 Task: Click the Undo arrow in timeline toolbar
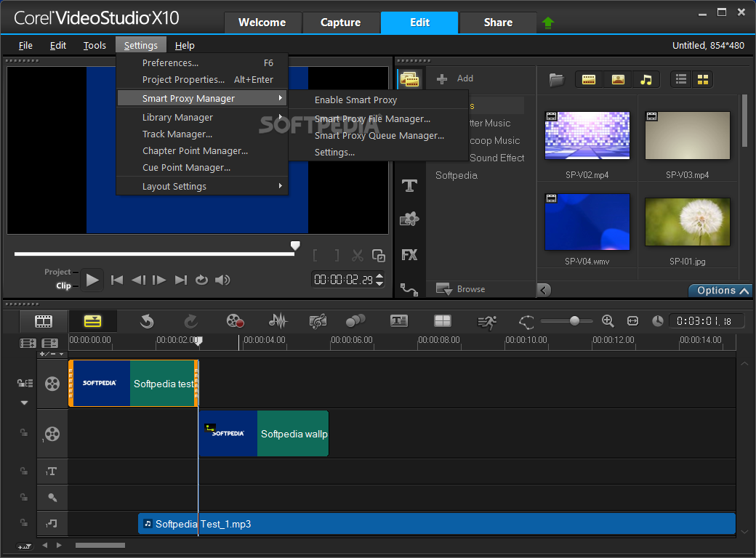pos(147,321)
